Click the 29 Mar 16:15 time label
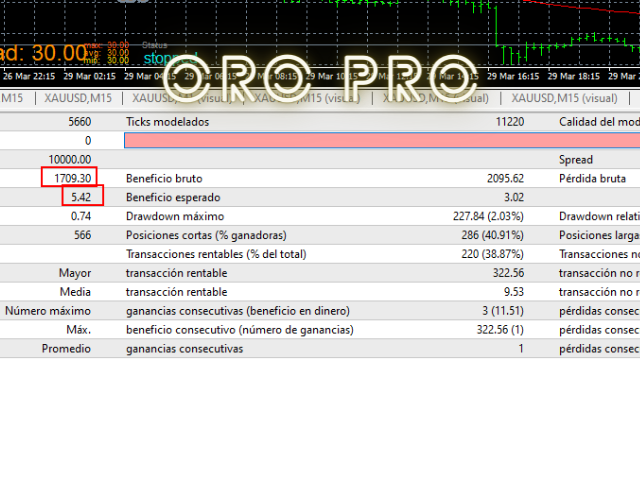 (513, 76)
